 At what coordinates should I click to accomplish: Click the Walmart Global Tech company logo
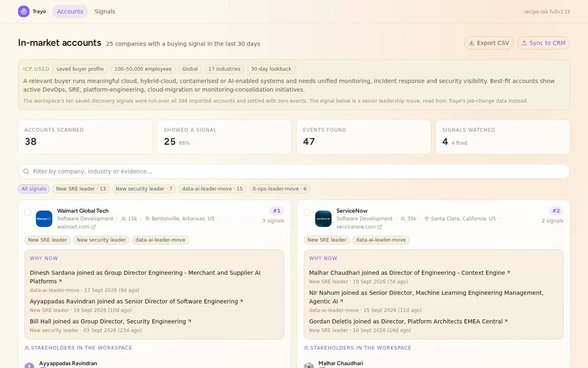tap(44, 219)
